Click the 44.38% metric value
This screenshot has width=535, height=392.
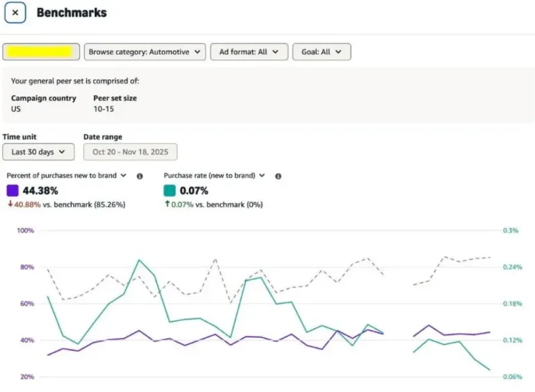[x=40, y=190]
